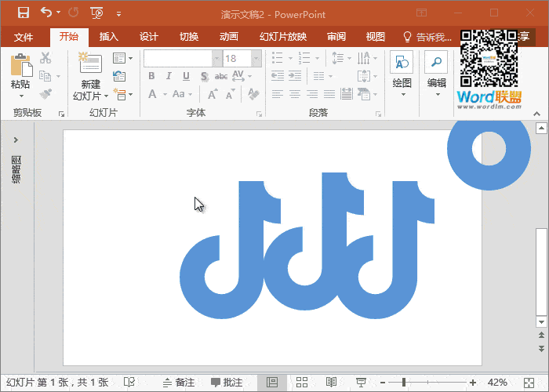Switch to the 视图 tab

tap(376, 36)
